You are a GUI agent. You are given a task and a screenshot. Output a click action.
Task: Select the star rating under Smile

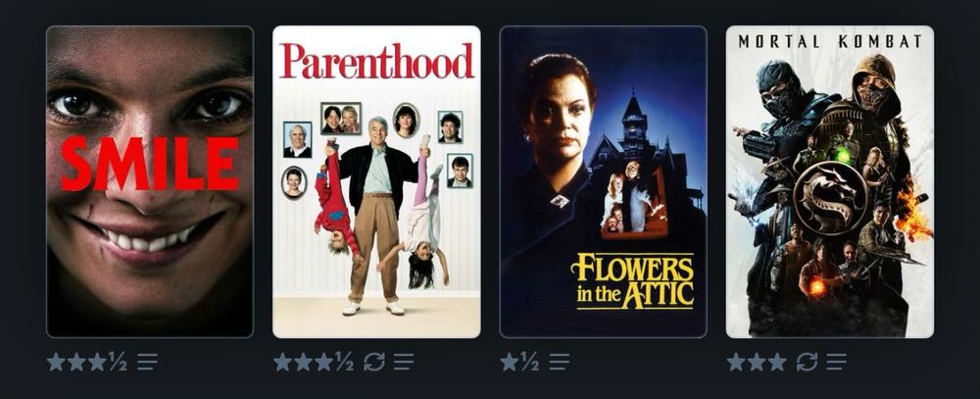[x=87, y=362]
